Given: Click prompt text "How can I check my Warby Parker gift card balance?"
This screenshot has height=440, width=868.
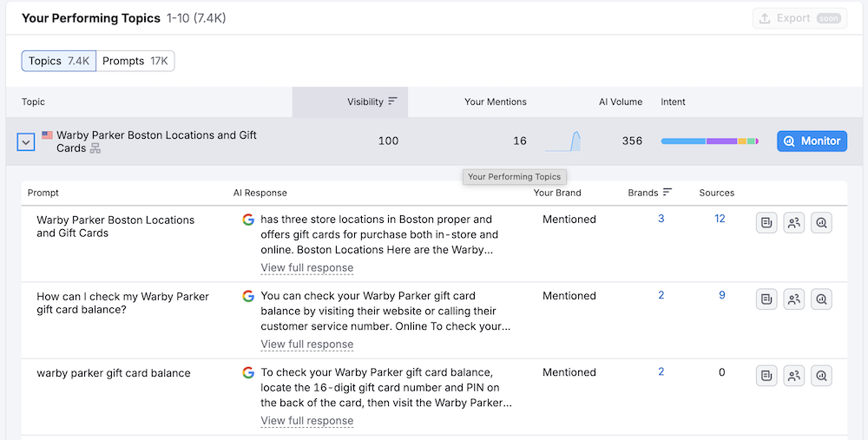Looking at the screenshot, I should (123, 303).
